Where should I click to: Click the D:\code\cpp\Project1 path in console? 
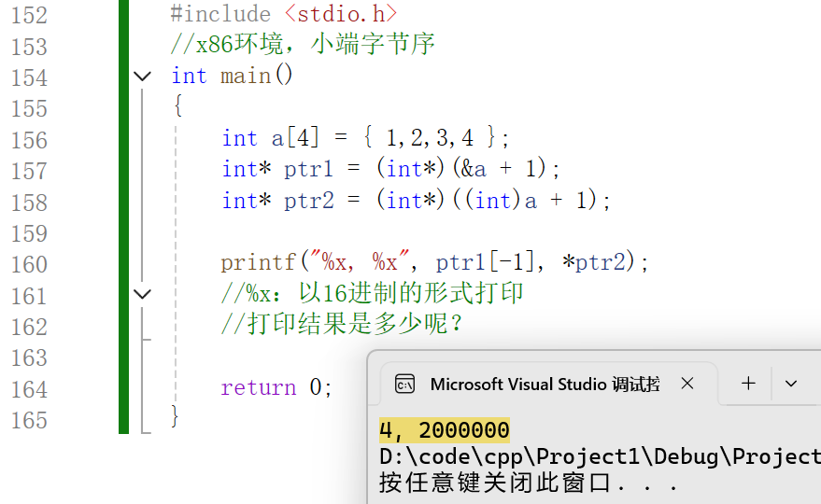tap(600, 456)
